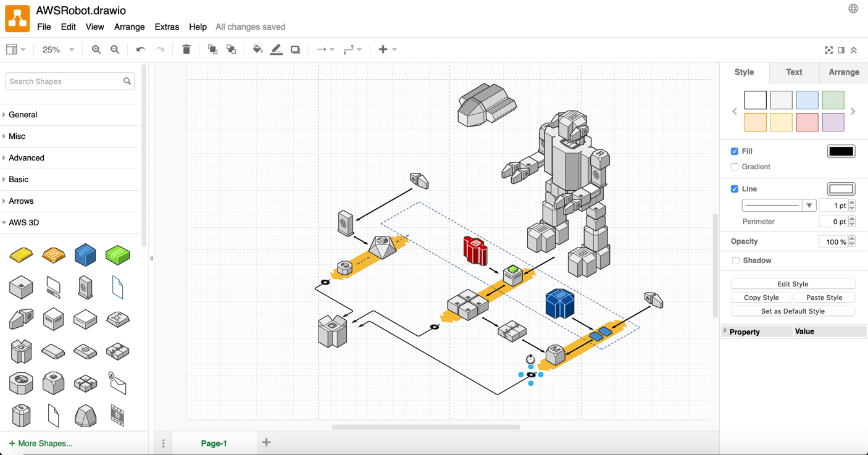Enable the Shadow checkbox

click(x=735, y=261)
